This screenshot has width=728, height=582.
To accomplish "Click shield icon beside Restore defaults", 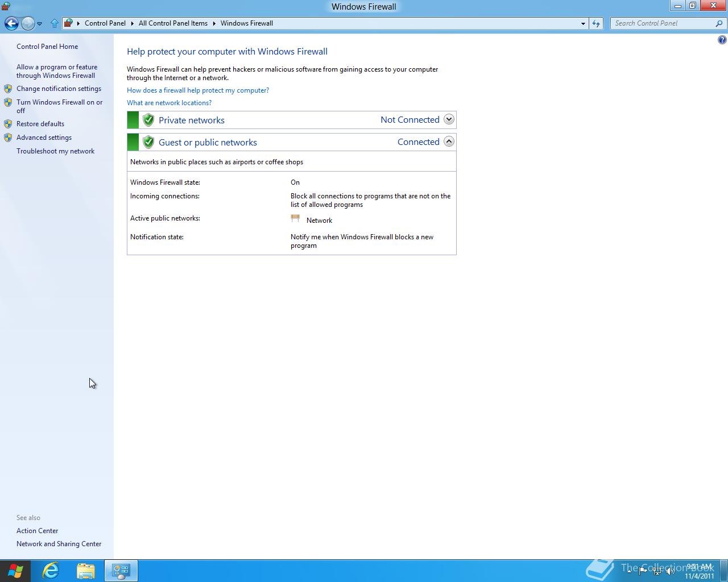I will pos(8,124).
